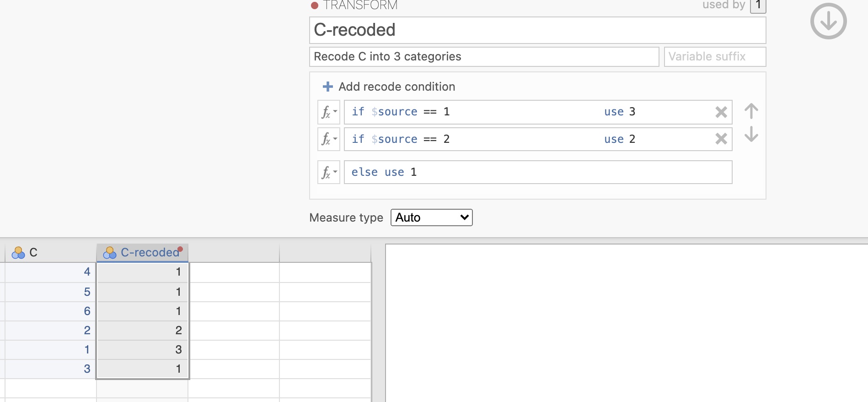The width and height of the screenshot is (868, 402).
Task: Move the selected condition up with the arrow
Action: click(x=751, y=111)
